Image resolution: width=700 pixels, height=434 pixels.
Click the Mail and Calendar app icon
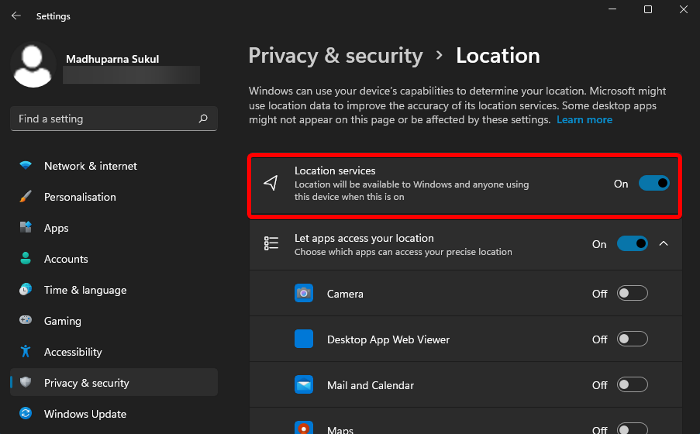click(x=304, y=385)
